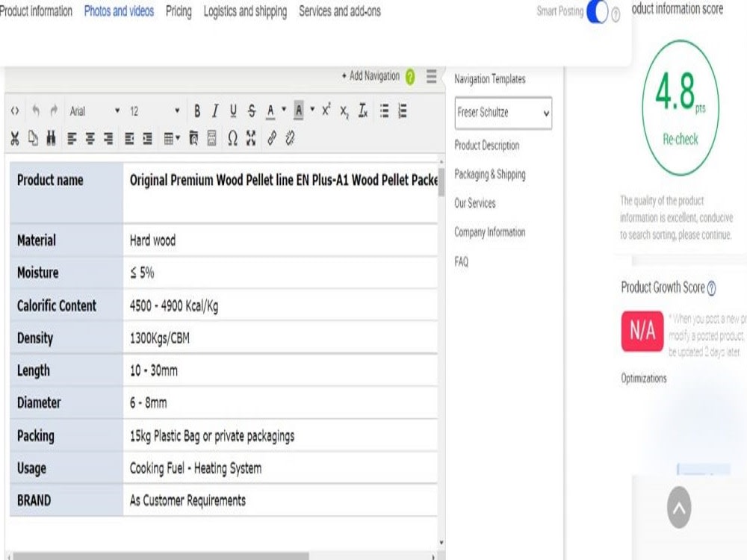Open Smart Posting help icon

click(x=616, y=15)
